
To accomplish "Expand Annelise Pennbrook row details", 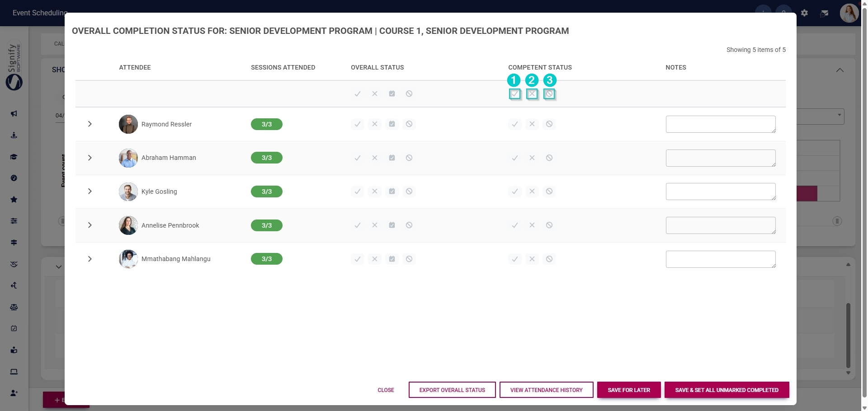I will pos(90,225).
